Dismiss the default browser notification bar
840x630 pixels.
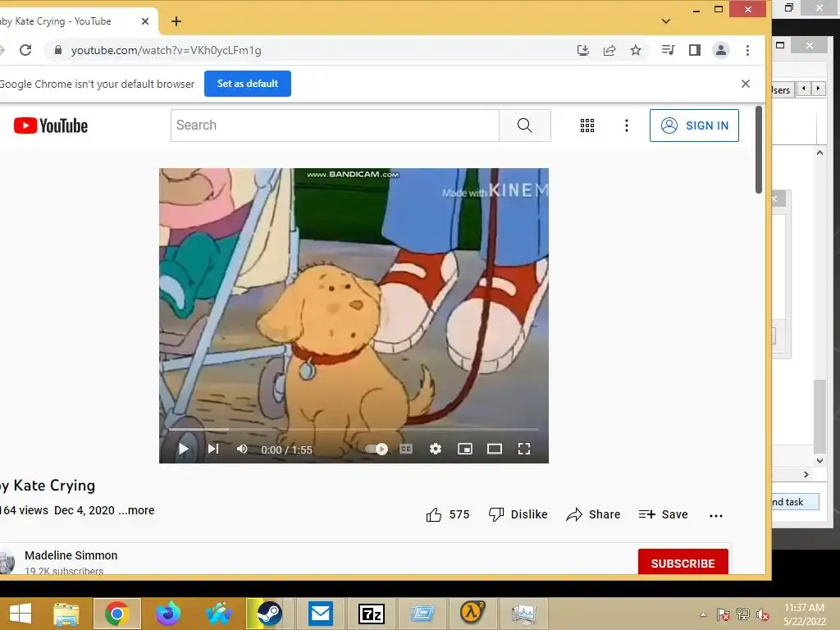click(745, 84)
